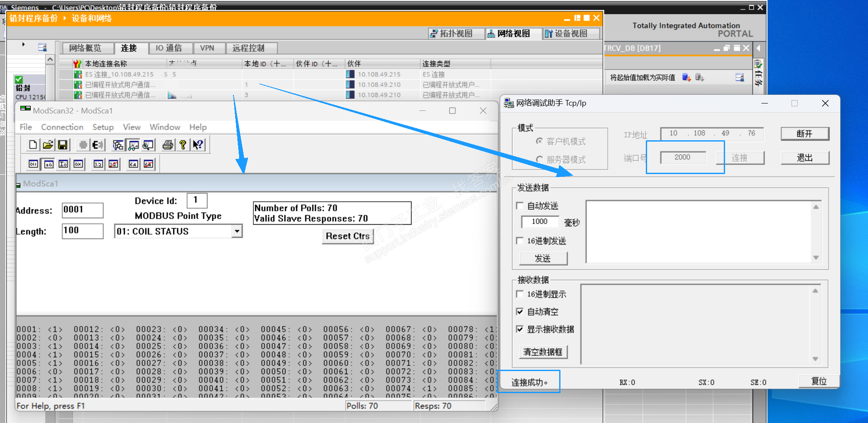Screen dimensions: 868x423
Task: Click the Show Traffic magnifier icon
Action: pos(148,145)
